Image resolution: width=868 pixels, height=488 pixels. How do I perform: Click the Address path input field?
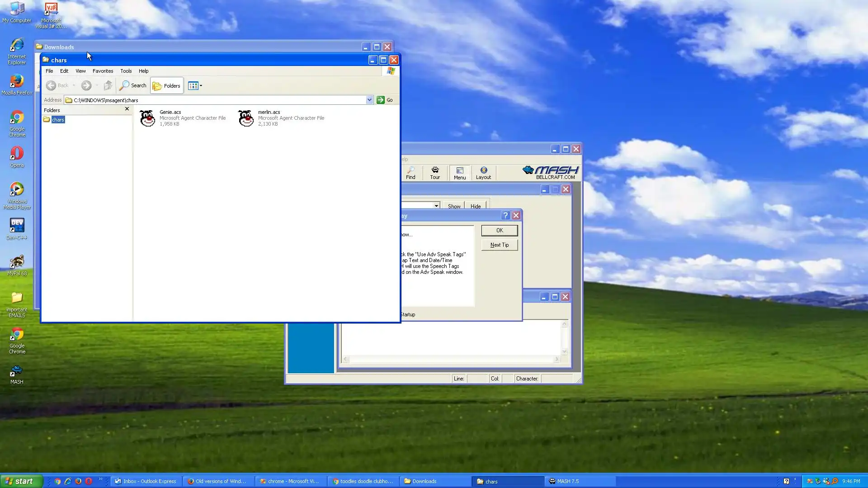coord(217,100)
